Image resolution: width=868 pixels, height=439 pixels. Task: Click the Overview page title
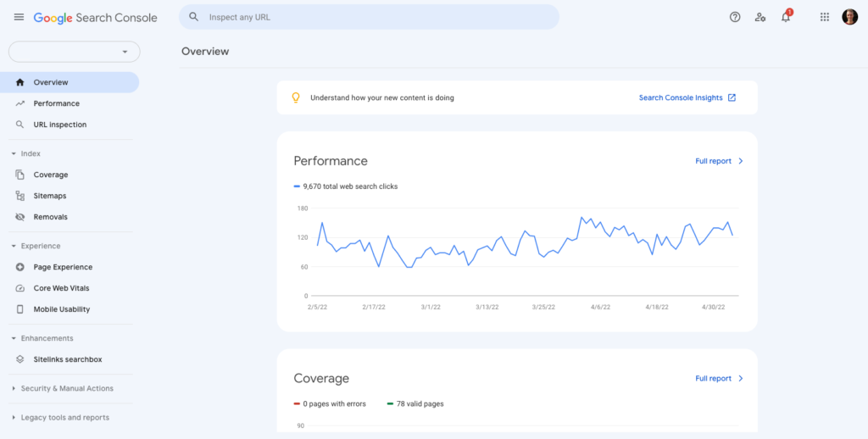[x=205, y=52]
